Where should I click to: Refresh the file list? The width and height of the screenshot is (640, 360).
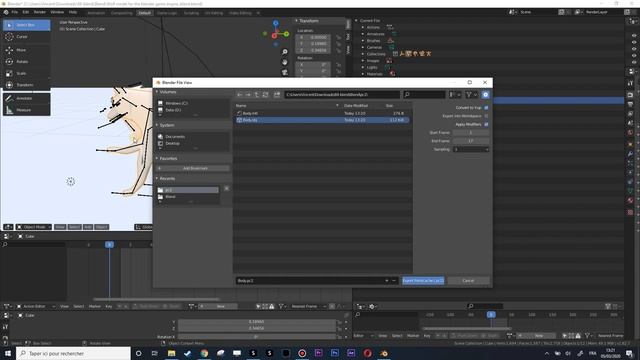pos(265,95)
